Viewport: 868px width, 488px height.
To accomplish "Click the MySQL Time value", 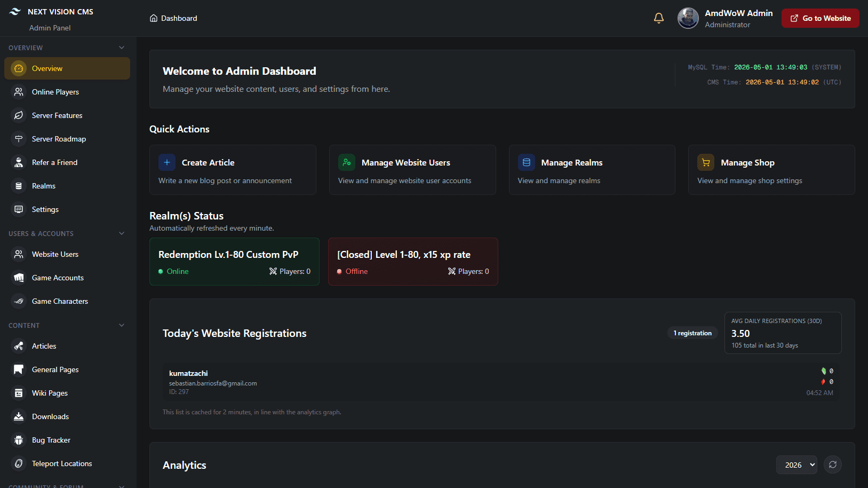I will click(770, 67).
